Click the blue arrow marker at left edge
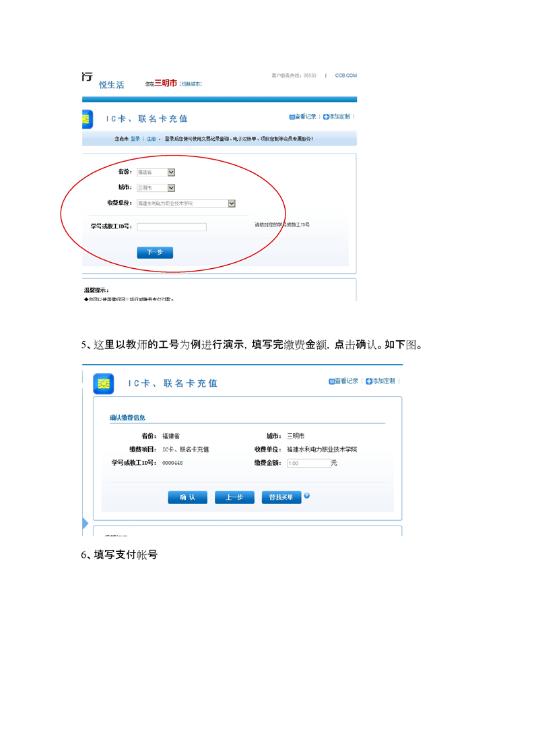Viewport: 534px width, 756px height. 85,524
